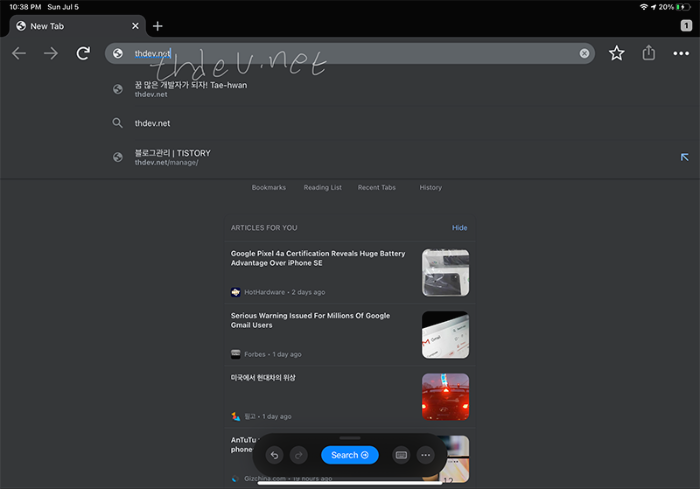The height and width of the screenshot is (489, 700).
Task: Grab the Scribble palette handle
Action: (x=350, y=438)
